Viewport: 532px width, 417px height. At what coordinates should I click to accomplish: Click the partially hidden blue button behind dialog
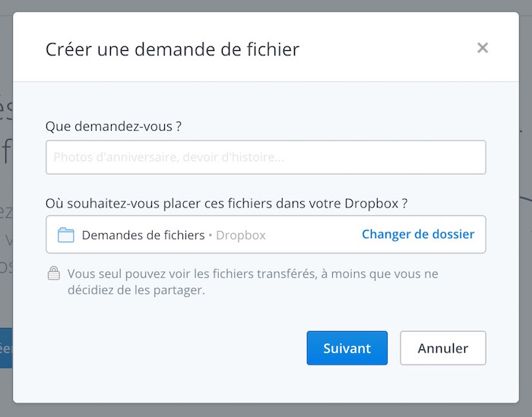[6, 348]
